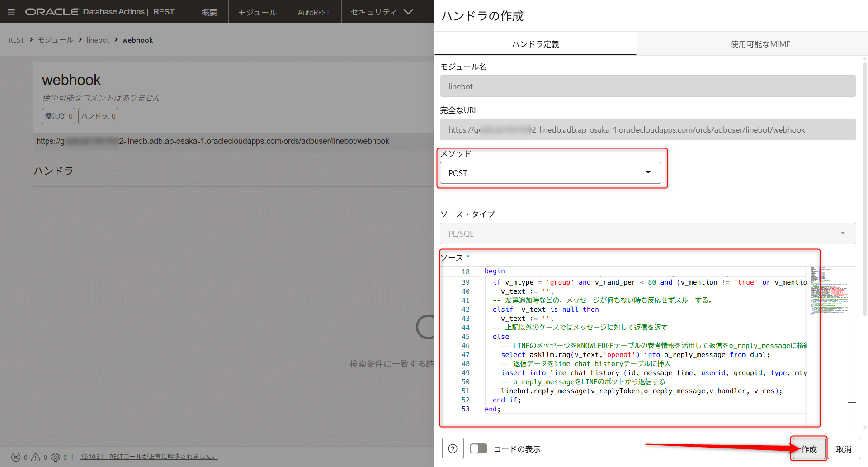The height and width of the screenshot is (467, 868).
Task: Click the warnings triangle icon in status bar
Action: tap(36, 457)
